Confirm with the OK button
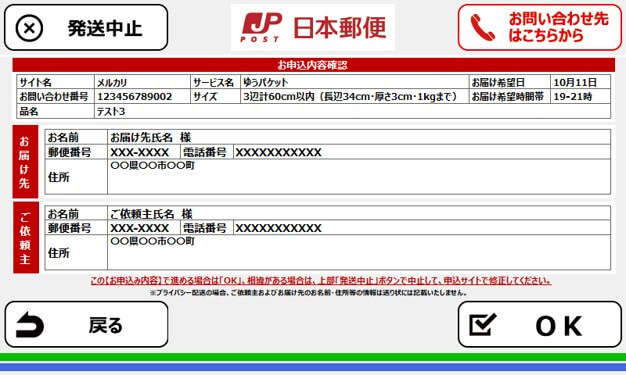Viewport: 626px width, 375px height. coord(540,324)
